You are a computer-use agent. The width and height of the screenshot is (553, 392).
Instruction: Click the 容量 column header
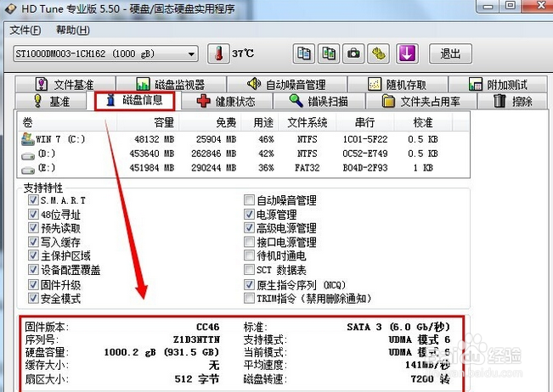(x=148, y=122)
